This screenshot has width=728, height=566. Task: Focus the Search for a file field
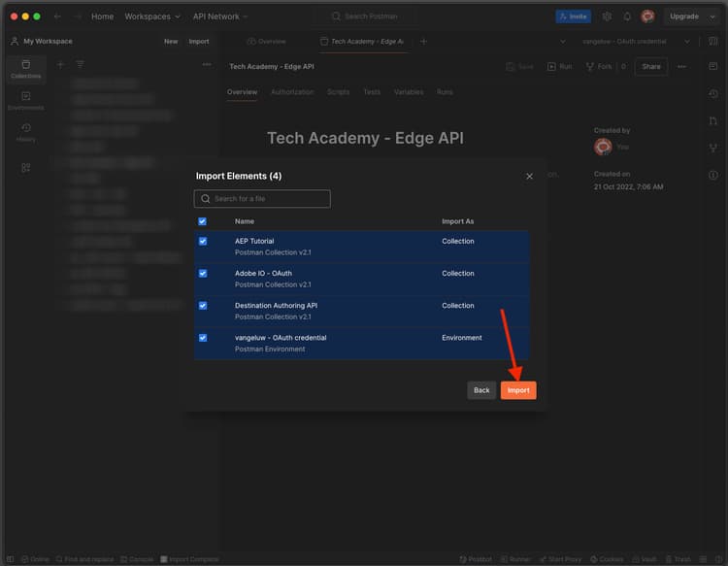coord(262,199)
